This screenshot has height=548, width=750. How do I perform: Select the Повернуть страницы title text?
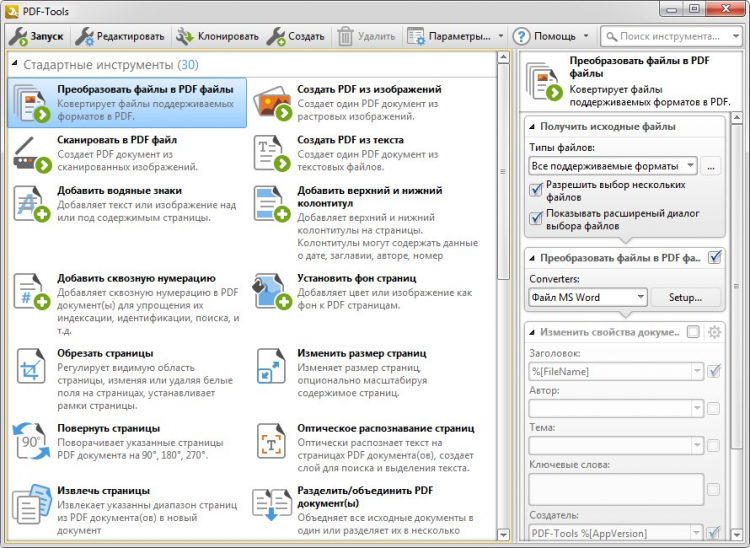coord(109,428)
